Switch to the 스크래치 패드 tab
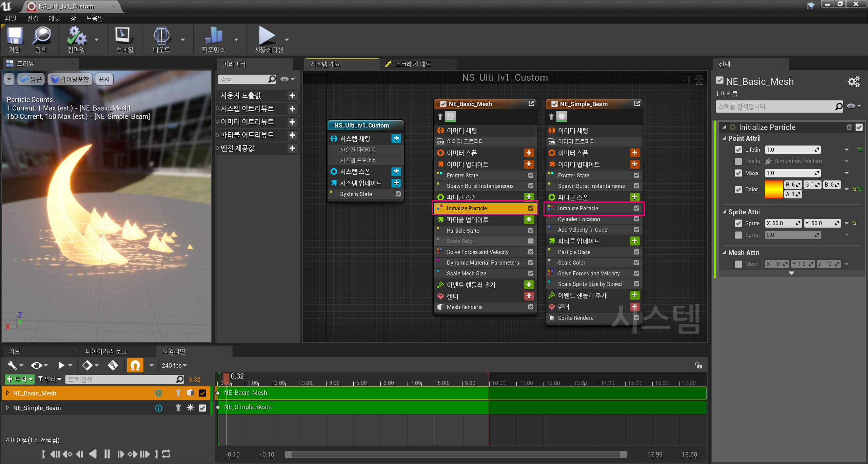 [413, 64]
